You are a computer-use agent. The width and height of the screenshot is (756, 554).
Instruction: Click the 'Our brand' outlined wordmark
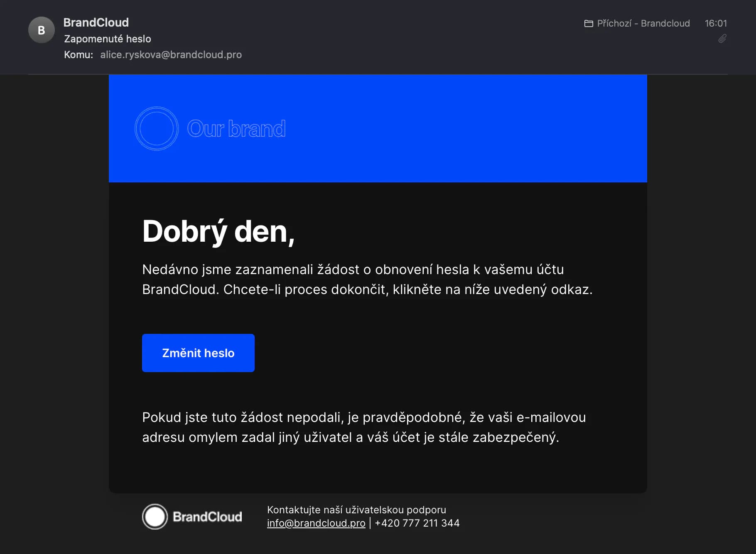click(x=236, y=129)
